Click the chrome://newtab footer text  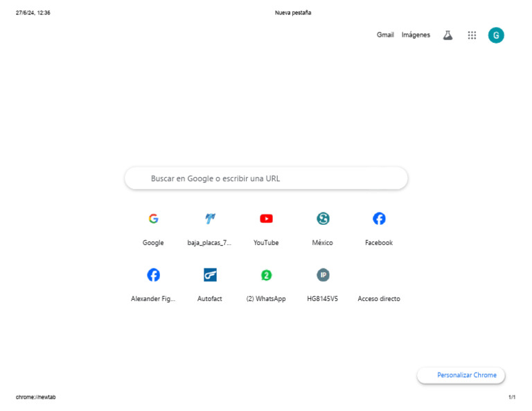click(35, 396)
